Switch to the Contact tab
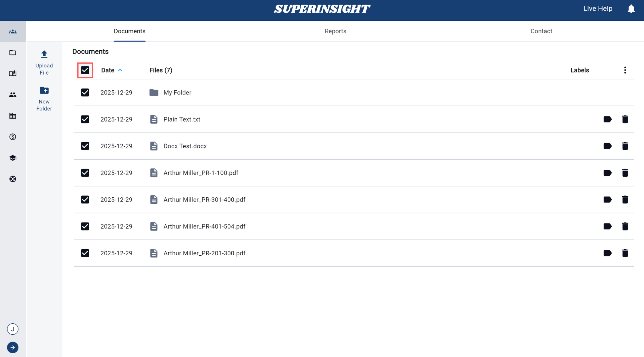Screen dimensions: 644x357 [541, 31]
